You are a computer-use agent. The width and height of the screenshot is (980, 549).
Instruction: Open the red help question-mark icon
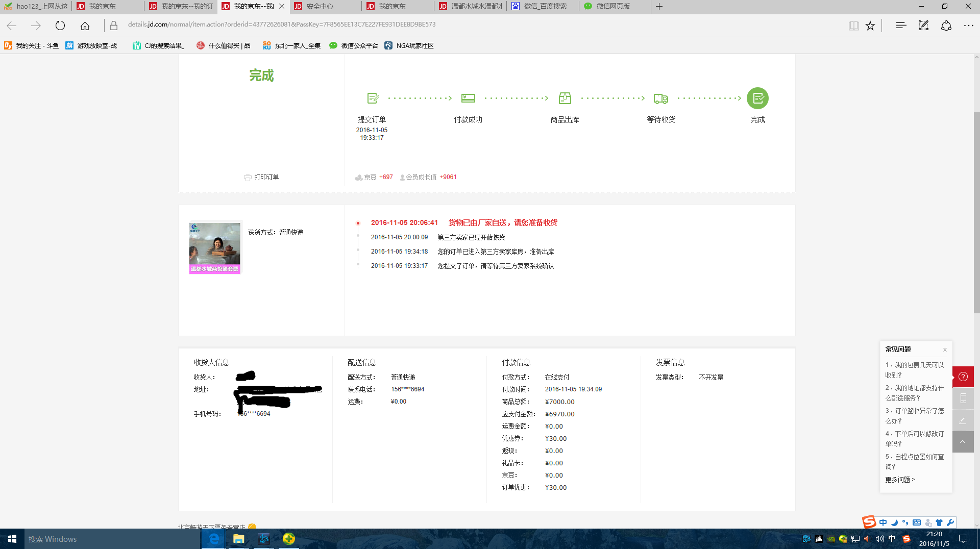click(963, 377)
